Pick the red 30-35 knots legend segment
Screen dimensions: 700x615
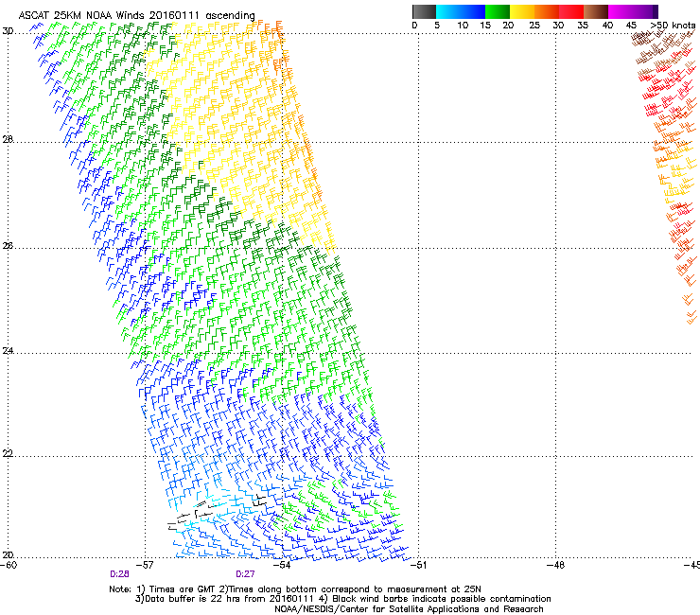point(571,11)
